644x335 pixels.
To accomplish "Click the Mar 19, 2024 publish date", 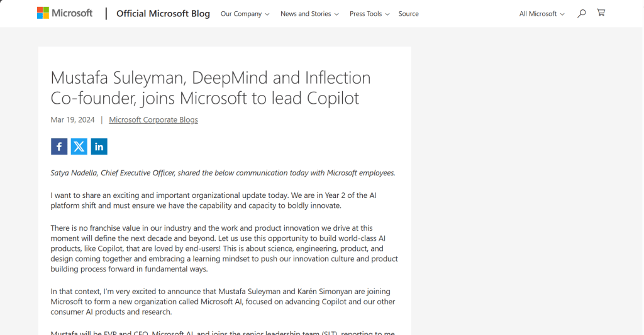I will coord(73,120).
